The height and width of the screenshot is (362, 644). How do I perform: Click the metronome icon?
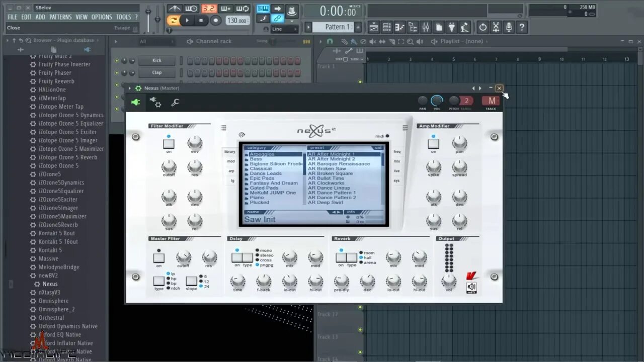point(175,9)
